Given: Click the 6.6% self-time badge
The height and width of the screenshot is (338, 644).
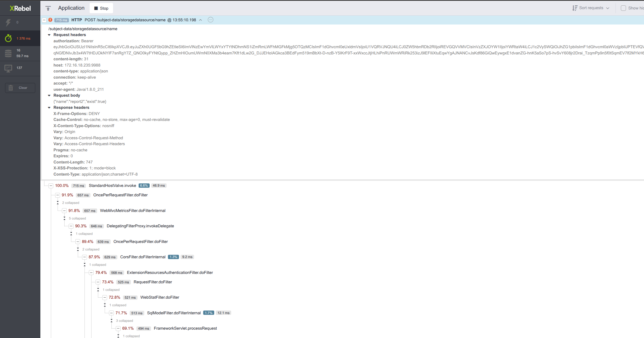Looking at the screenshot, I should pyautogui.click(x=144, y=186).
